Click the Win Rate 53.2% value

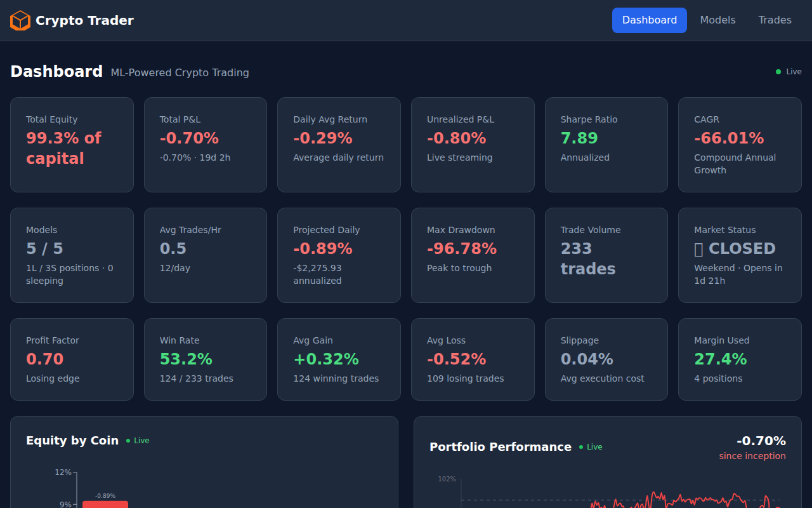pyautogui.click(x=186, y=359)
